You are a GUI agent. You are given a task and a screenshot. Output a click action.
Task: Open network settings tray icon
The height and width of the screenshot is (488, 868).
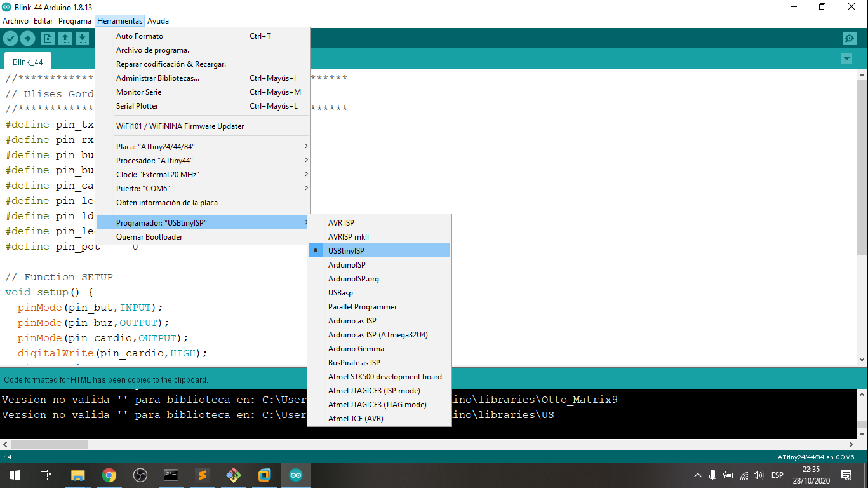click(743, 475)
